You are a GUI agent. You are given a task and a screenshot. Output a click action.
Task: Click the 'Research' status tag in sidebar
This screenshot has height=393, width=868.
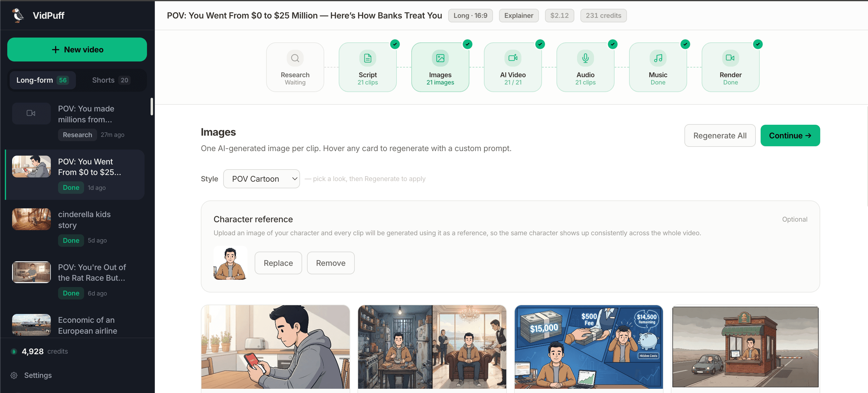click(x=77, y=135)
